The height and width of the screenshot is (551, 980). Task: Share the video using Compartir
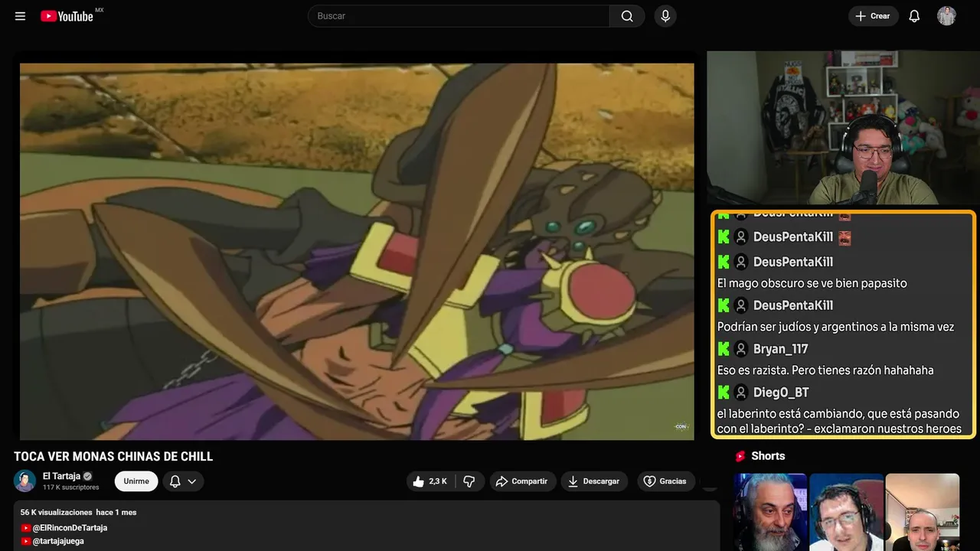(x=523, y=481)
